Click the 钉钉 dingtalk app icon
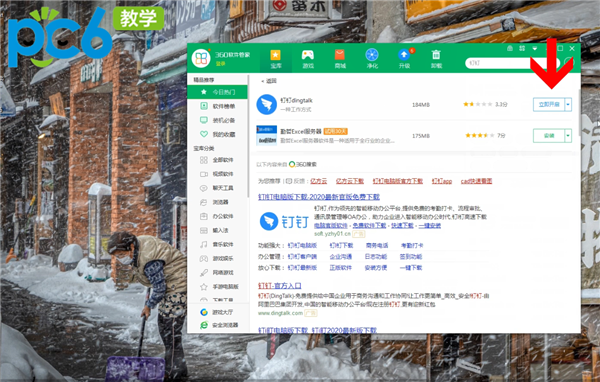Viewport: 600px width, 382px height. 266,104
